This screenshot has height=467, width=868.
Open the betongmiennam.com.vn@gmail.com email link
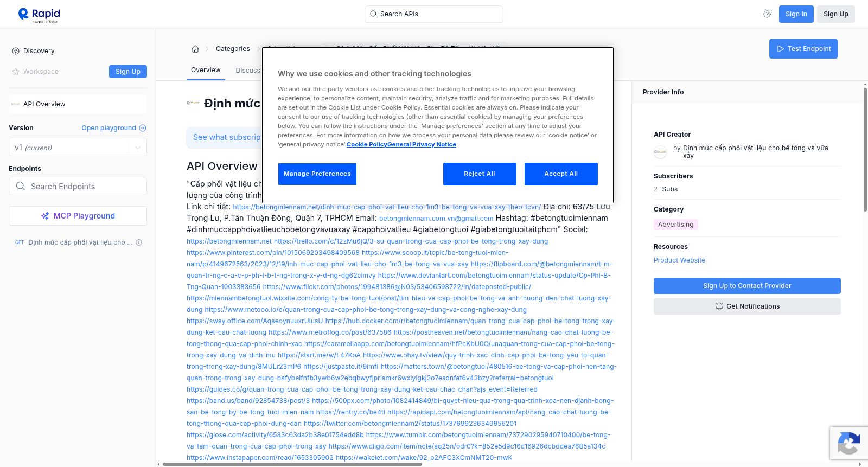point(436,219)
